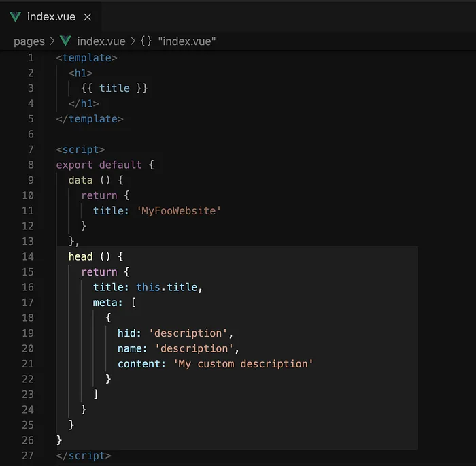Click the this.title expression on line 16
476x466 pixels.
(167, 287)
